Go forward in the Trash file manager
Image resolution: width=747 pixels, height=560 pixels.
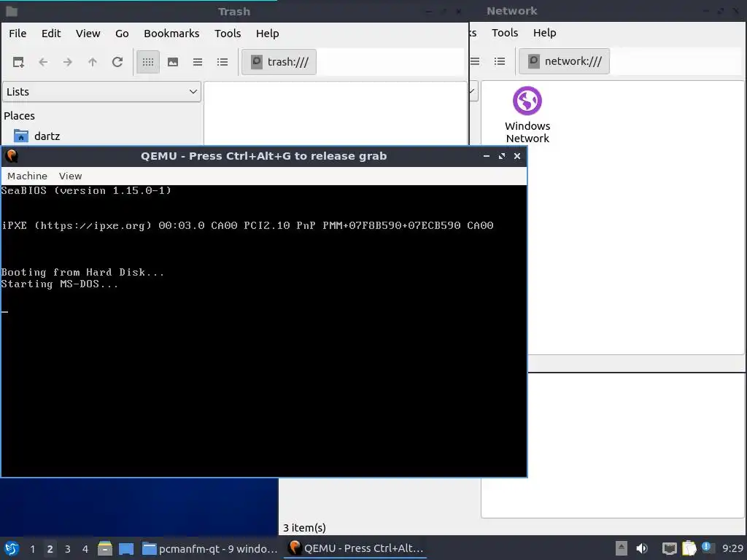tap(68, 62)
